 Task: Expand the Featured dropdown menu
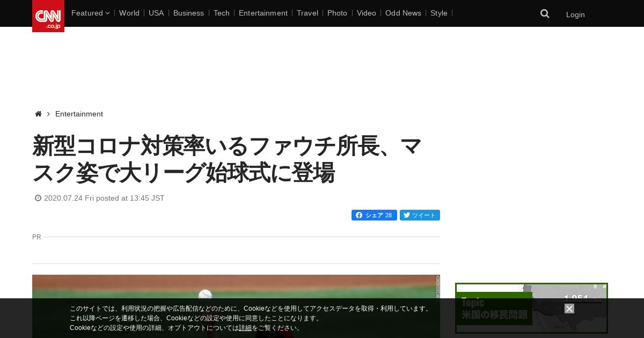[x=90, y=13]
